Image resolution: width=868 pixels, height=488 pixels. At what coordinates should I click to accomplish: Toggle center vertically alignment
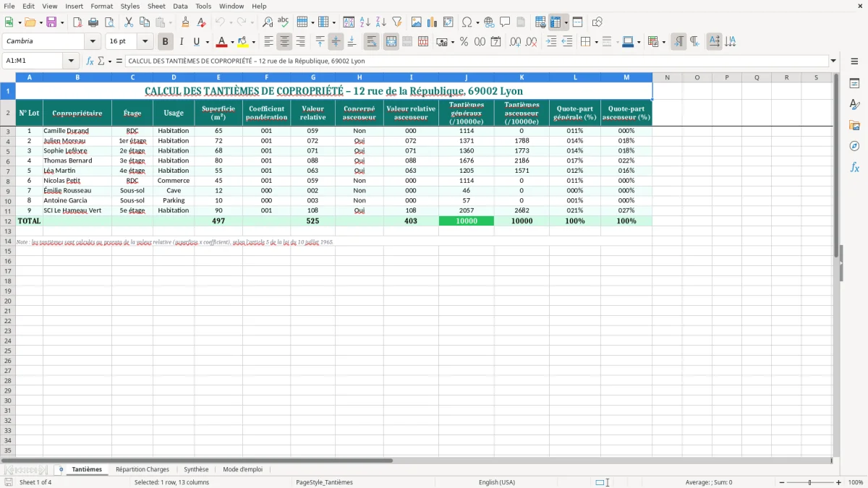tap(336, 41)
